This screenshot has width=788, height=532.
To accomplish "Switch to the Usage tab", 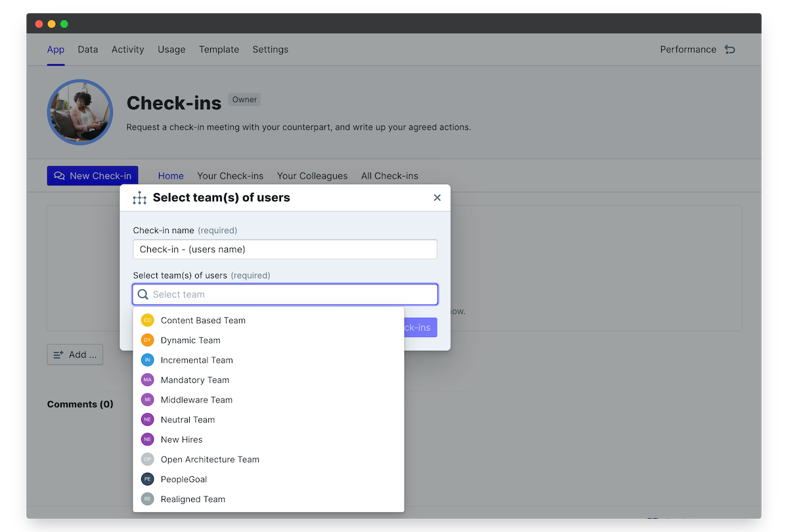I will [x=171, y=49].
